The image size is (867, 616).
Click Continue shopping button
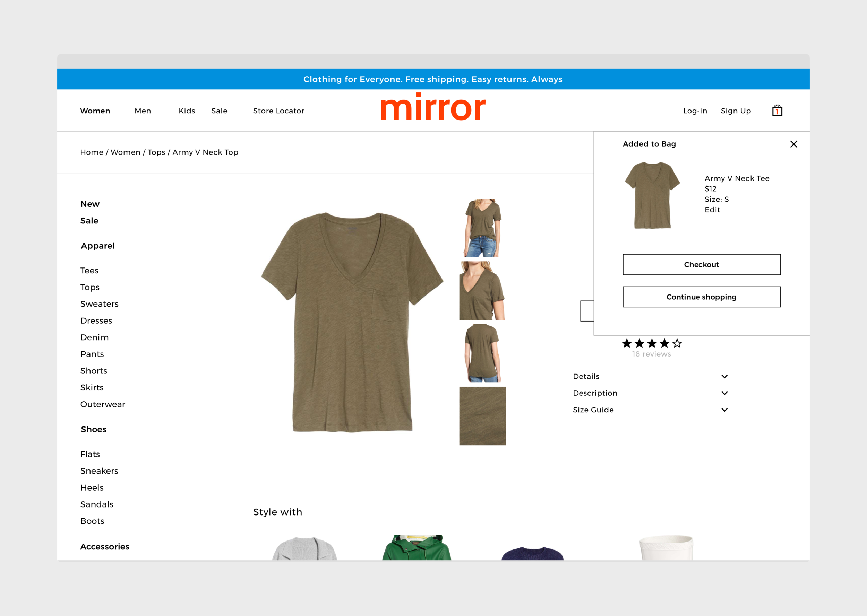pos(701,297)
